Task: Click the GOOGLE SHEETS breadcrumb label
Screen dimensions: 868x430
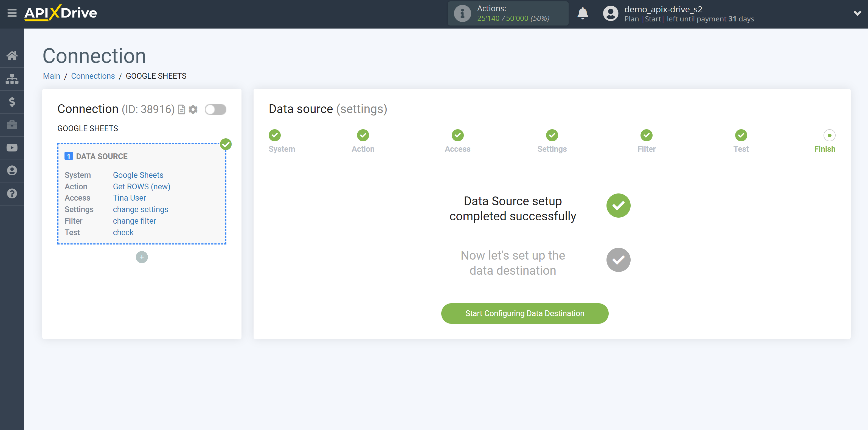Action: [156, 76]
